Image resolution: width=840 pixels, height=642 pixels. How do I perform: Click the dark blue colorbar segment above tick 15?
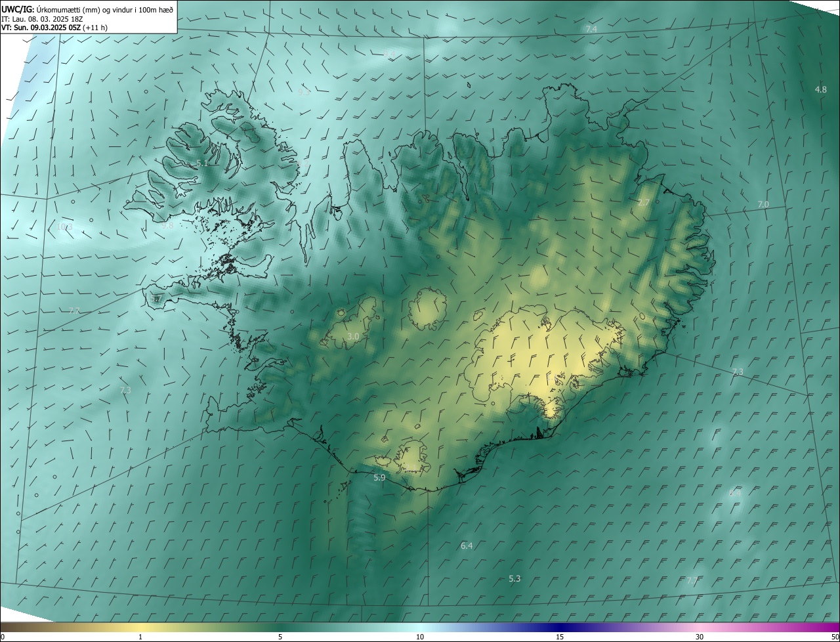tap(560, 627)
